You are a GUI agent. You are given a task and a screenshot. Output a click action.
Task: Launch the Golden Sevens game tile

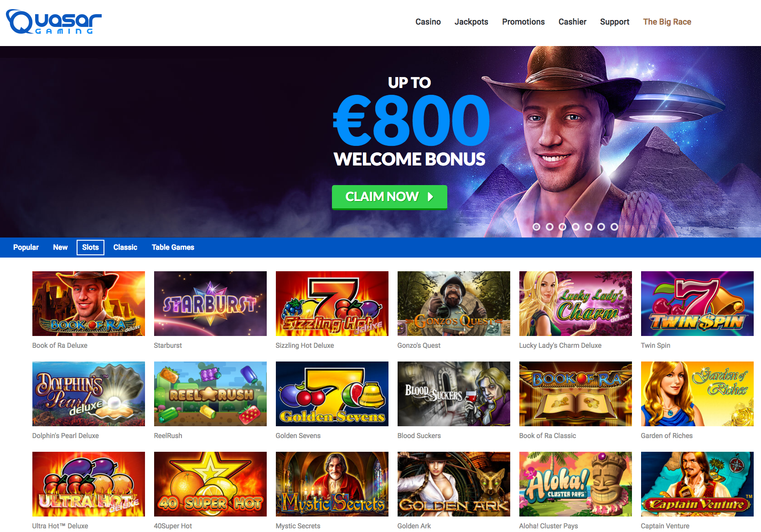(332, 394)
